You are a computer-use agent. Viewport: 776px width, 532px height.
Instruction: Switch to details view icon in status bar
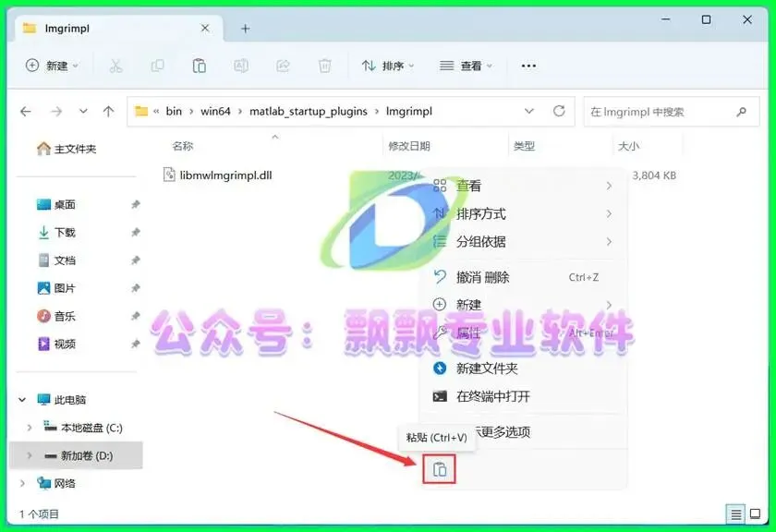pyautogui.click(x=736, y=514)
